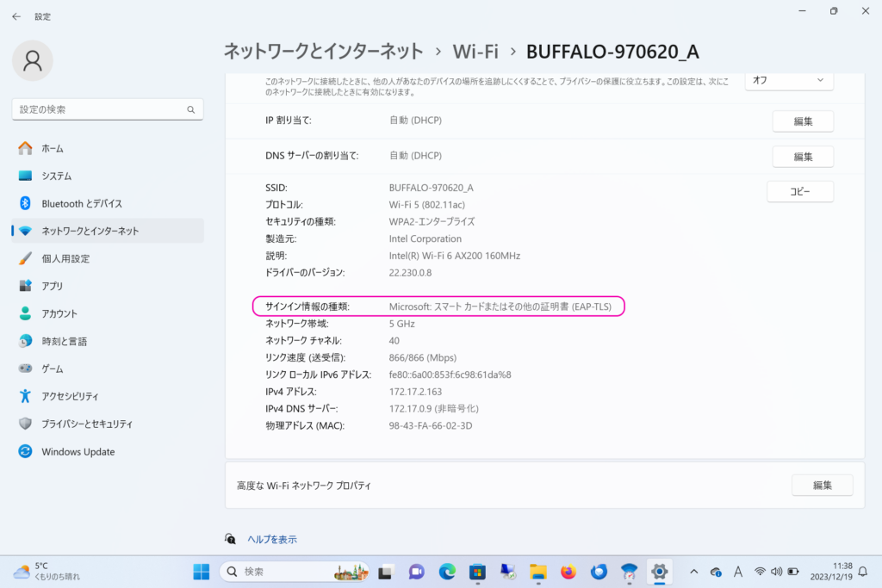Viewport: 882px width, 588px height.
Task: Launch Microsoft Edge from the taskbar
Action: click(447, 573)
